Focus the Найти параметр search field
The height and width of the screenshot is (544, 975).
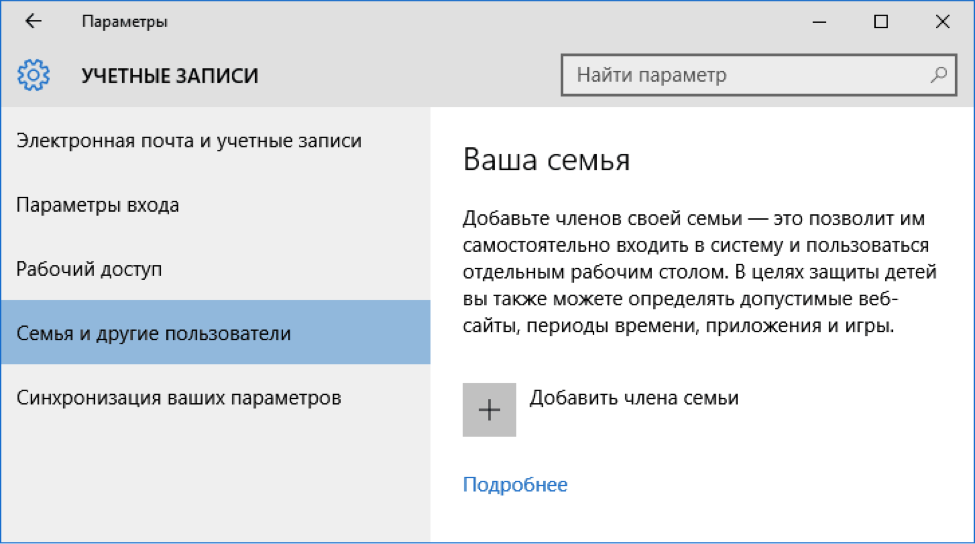tap(745, 75)
